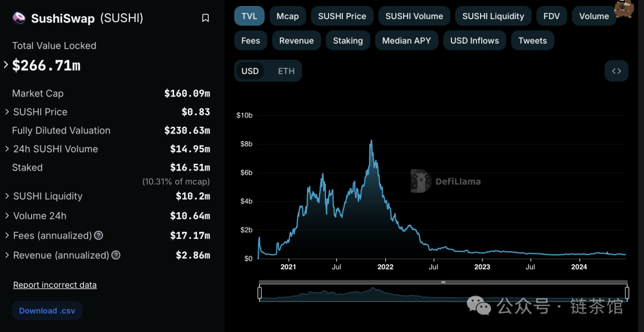Toggle the Median APY chart metric
The height and width of the screenshot is (332, 644).
(x=407, y=41)
